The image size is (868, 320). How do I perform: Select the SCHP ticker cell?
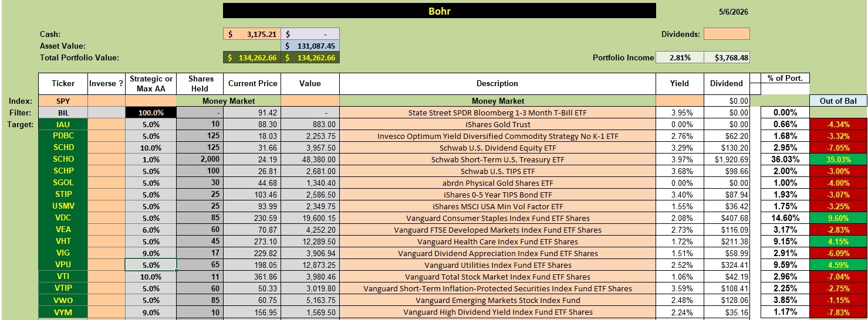(63, 171)
